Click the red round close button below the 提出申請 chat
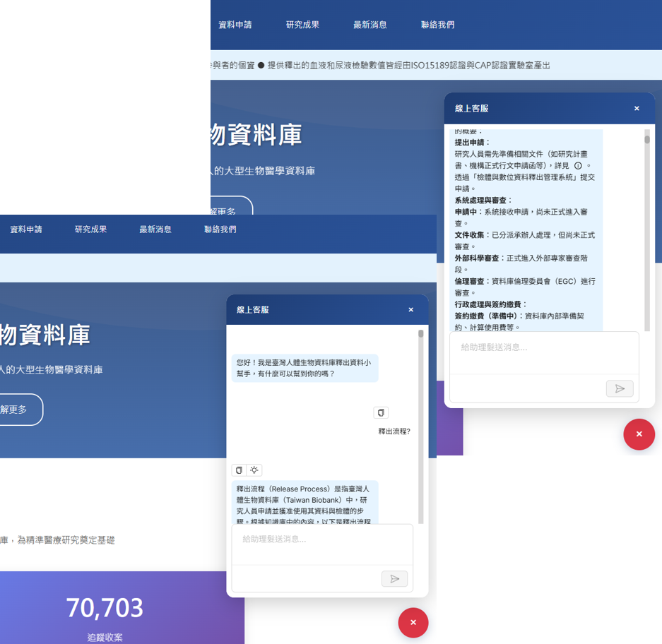Image resolution: width=662 pixels, height=644 pixels. [x=639, y=434]
